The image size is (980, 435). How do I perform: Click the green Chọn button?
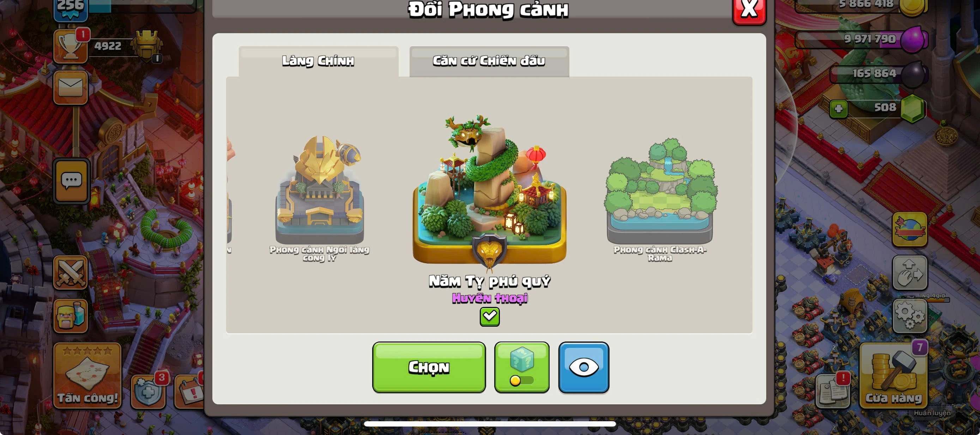coord(429,367)
